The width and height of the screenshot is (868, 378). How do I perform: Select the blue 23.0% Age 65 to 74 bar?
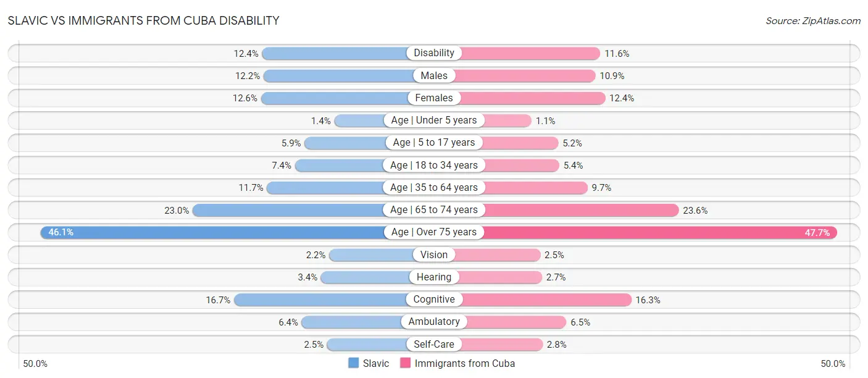coord(288,210)
